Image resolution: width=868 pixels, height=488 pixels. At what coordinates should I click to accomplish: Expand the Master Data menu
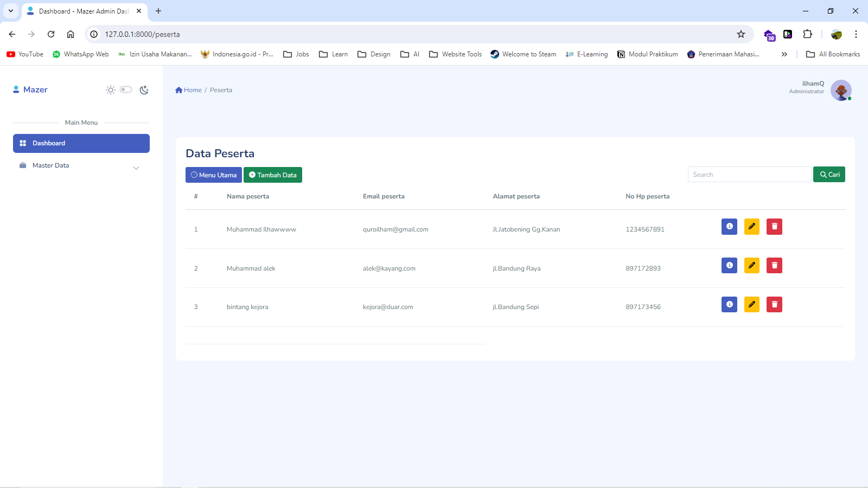[81, 166]
